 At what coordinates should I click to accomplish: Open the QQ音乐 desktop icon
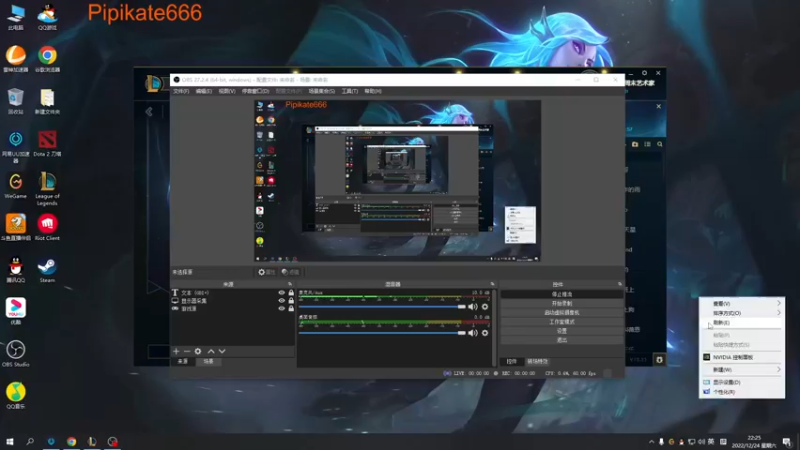click(x=16, y=395)
